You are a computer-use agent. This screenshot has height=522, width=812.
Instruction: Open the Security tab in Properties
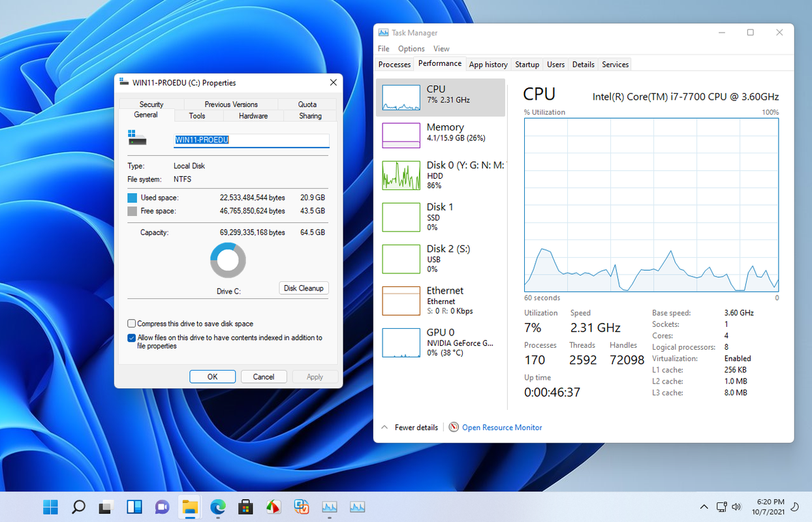click(151, 104)
